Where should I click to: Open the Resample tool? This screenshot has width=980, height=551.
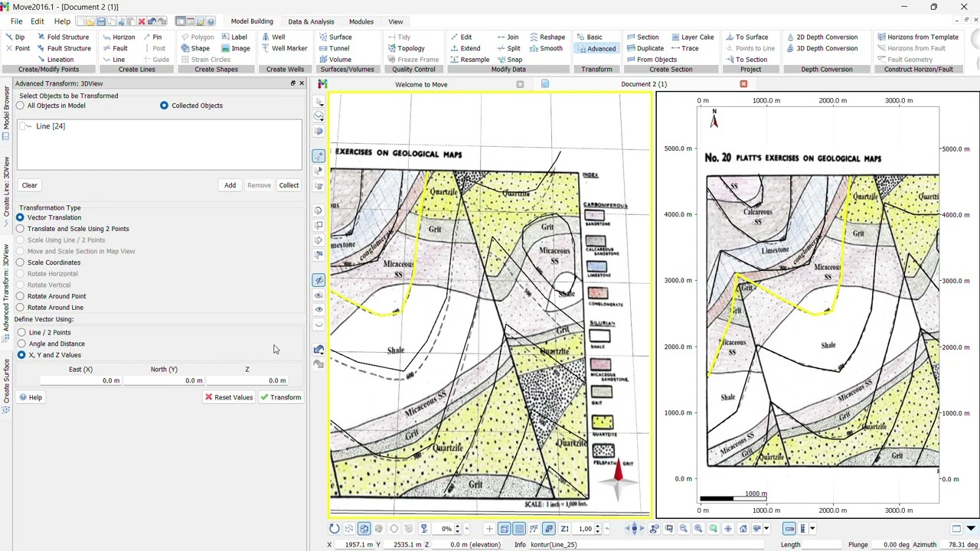coord(470,60)
